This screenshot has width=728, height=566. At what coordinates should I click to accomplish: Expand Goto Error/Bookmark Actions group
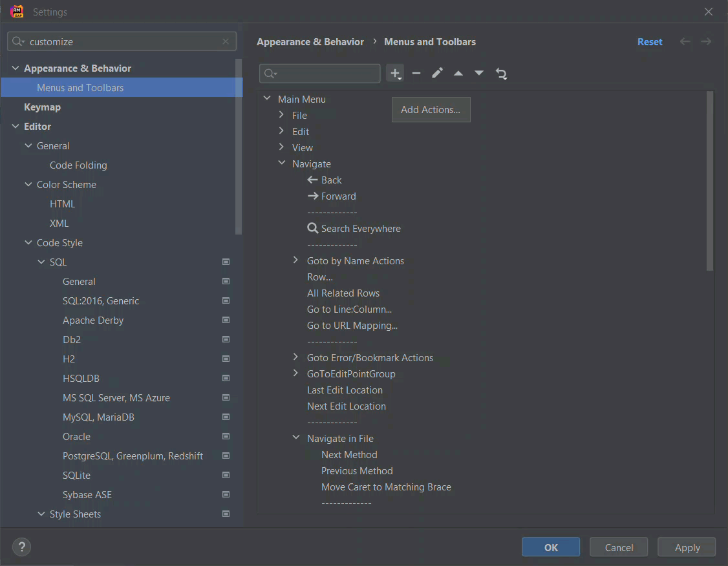pyautogui.click(x=295, y=357)
